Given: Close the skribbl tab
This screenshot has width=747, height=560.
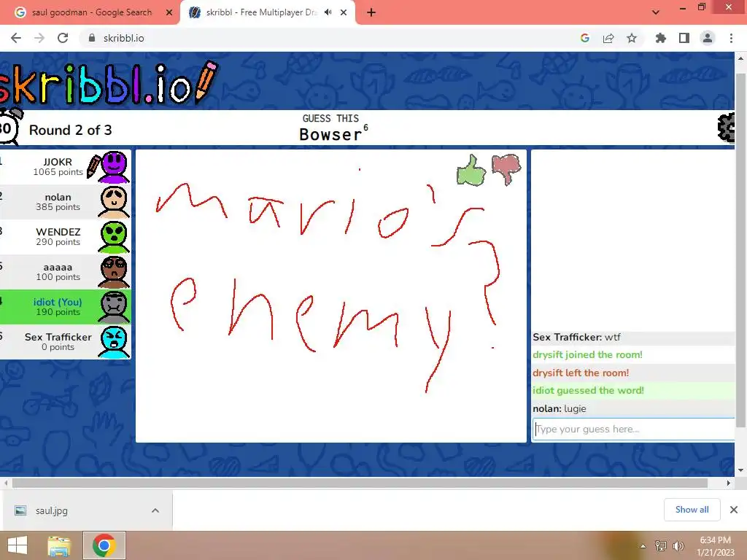Looking at the screenshot, I should [344, 12].
